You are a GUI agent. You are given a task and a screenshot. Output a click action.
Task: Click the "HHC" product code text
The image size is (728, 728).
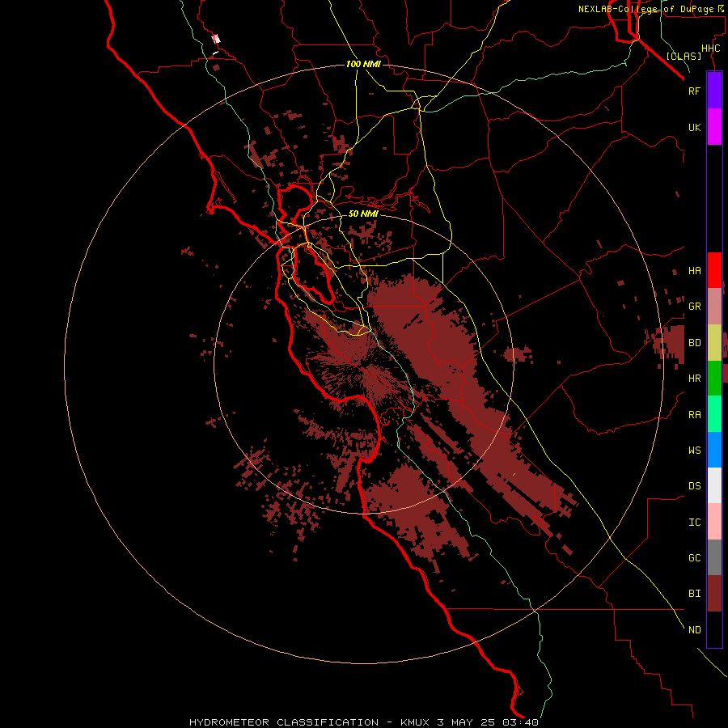pyautogui.click(x=710, y=49)
